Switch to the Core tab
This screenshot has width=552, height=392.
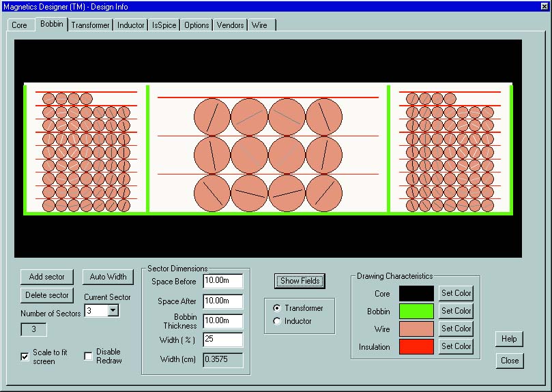coord(20,25)
